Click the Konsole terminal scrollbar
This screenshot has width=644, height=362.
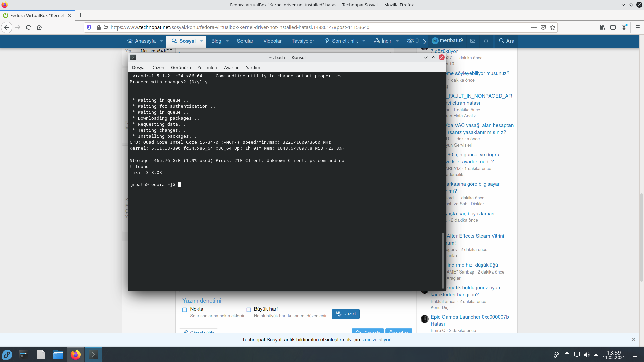click(x=443, y=260)
